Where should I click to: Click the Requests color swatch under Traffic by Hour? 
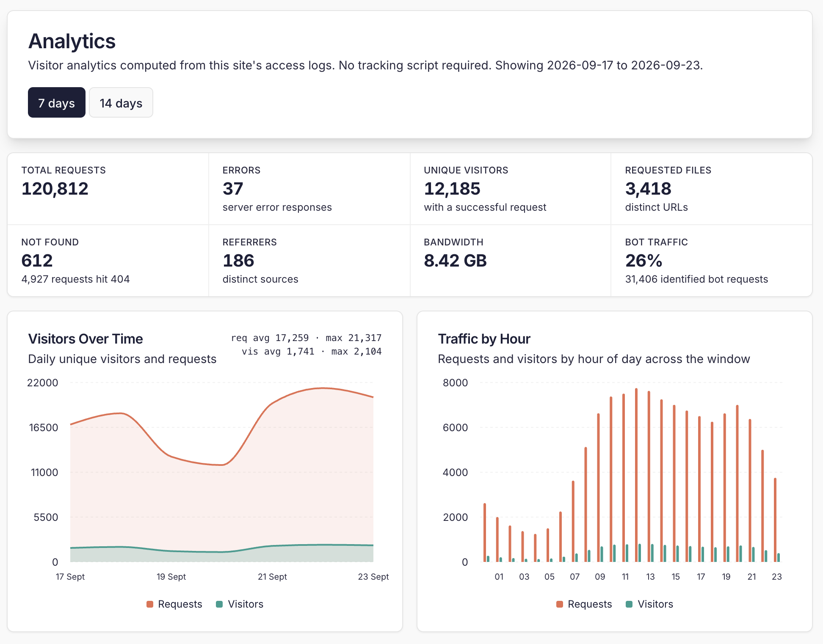[560, 604]
